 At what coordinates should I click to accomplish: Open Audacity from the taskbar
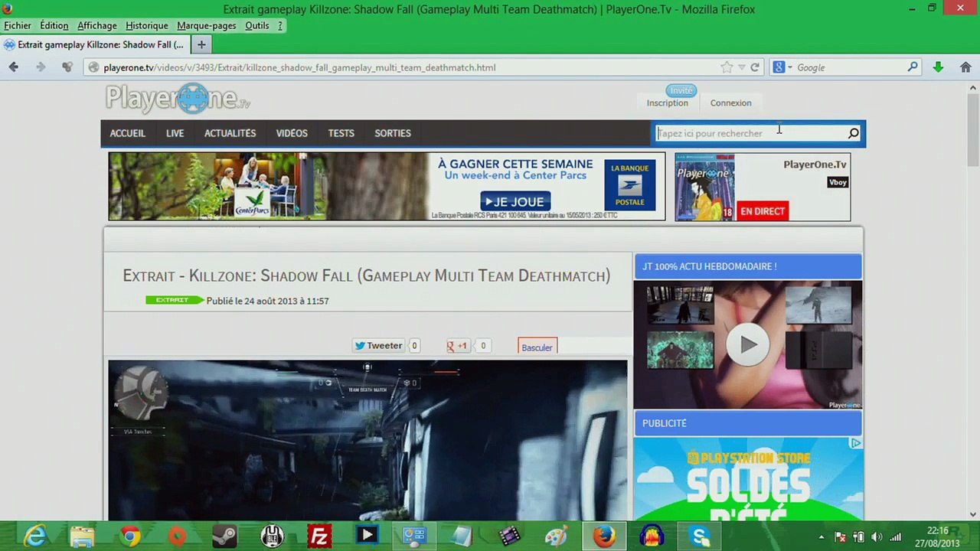click(652, 536)
